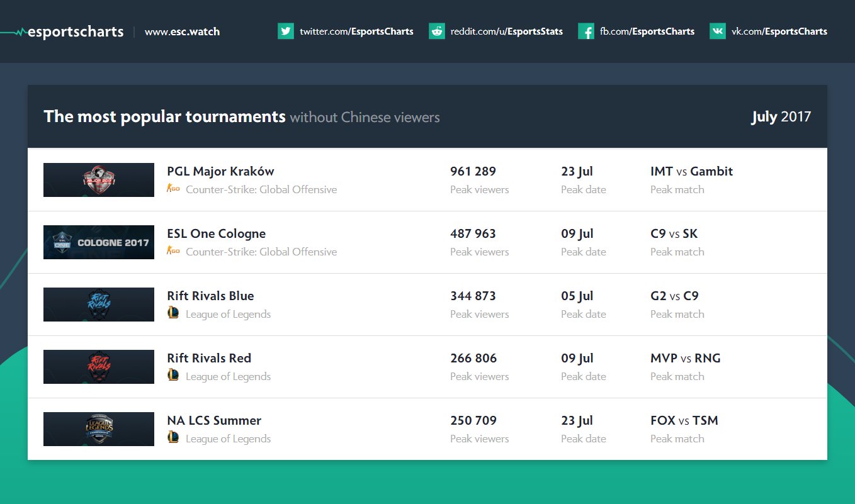Open reddit.com/u/EsportsStats link
The image size is (855, 504).
507,31
